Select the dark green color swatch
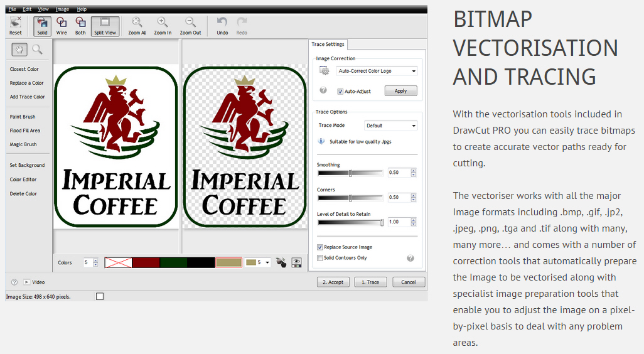The height and width of the screenshot is (354, 644). [173, 262]
